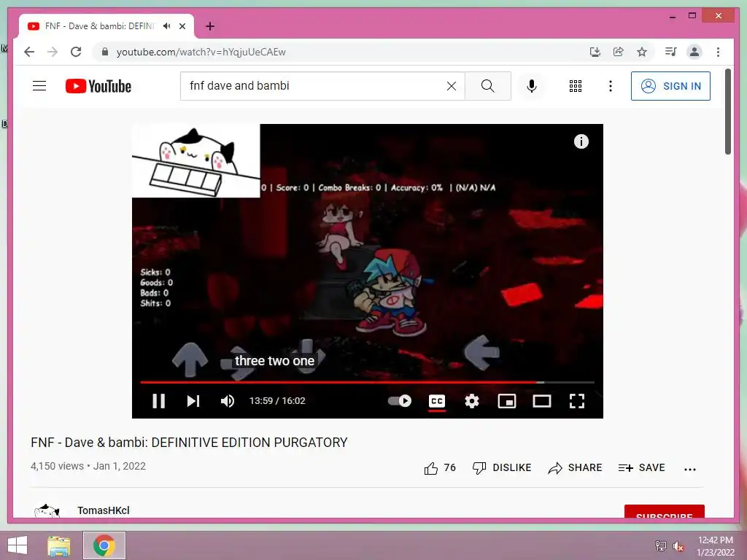Click '4,150 views • Jan 1, 2022' text
Image resolution: width=747 pixels, height=560 pixels.
click(88, 466)
